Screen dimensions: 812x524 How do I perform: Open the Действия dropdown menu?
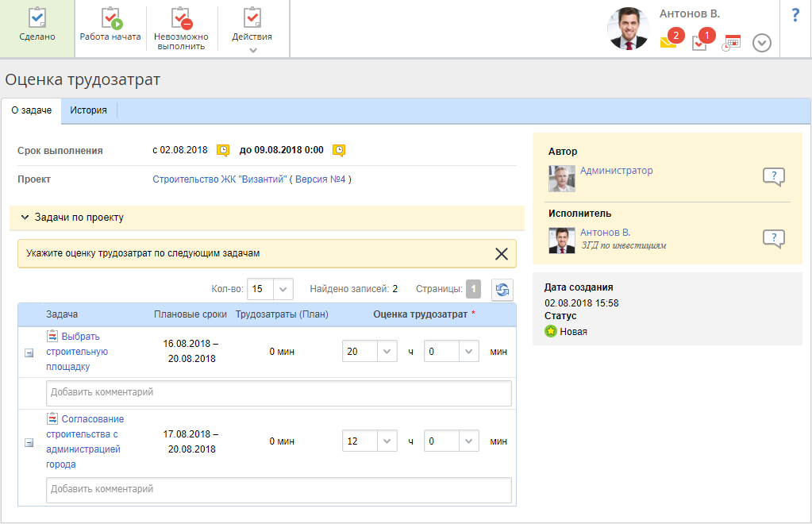click(252, 29)
